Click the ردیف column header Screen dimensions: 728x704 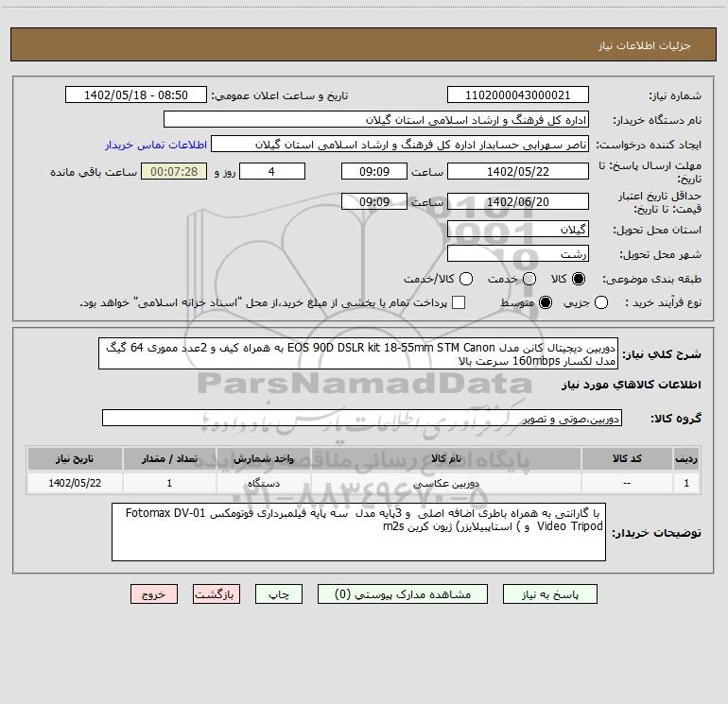[x=686, y=458]
